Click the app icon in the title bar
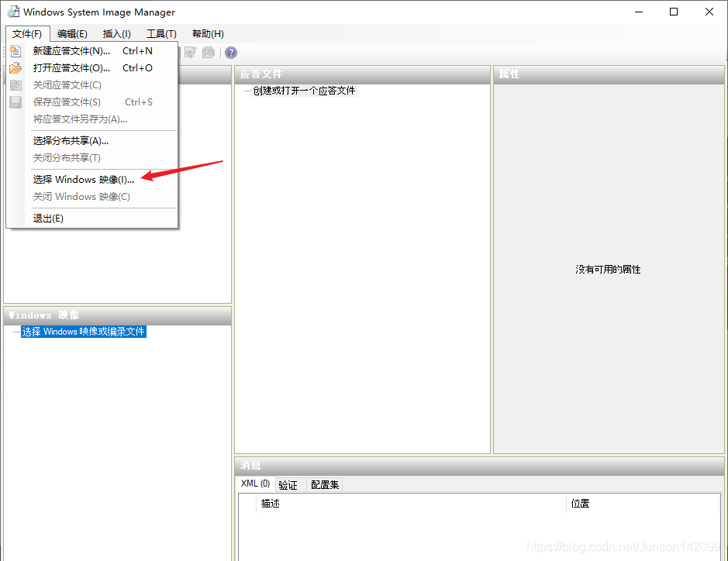Viewport: 728px width, 561px height. pyautogui.click(x=13, y=12)
